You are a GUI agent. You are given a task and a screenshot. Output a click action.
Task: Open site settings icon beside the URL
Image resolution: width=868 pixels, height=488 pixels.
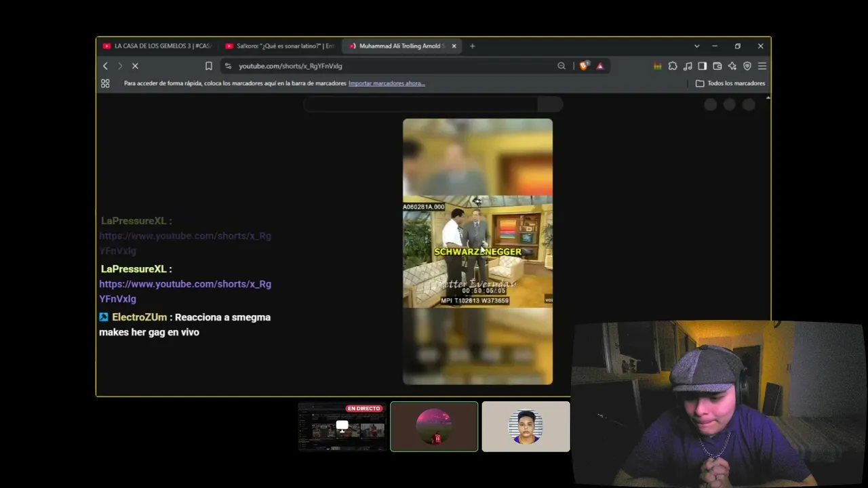pyautogui.click(x=228, y=66)
